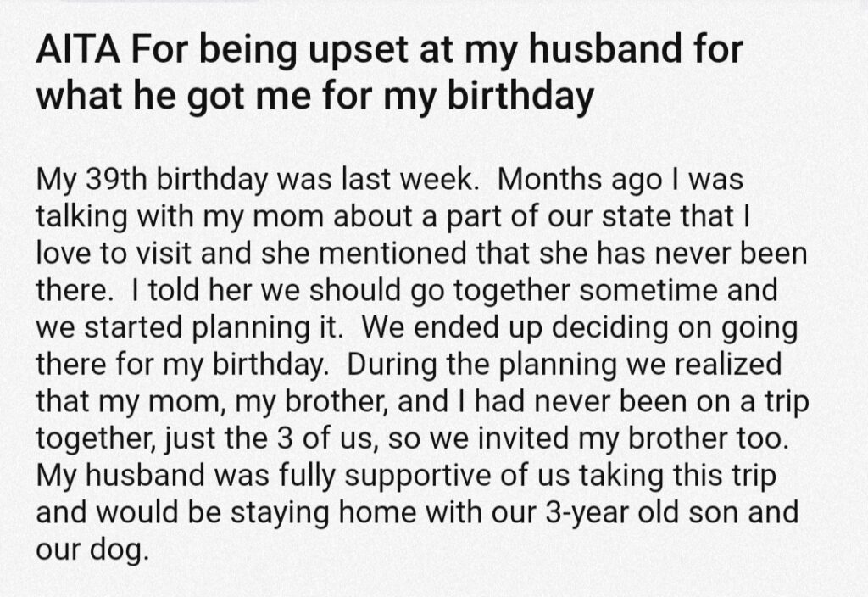Image resolution: width=868 pixels, height=597 pixels.
Task: Click "we started planning it" text
Action: [186, 328]
